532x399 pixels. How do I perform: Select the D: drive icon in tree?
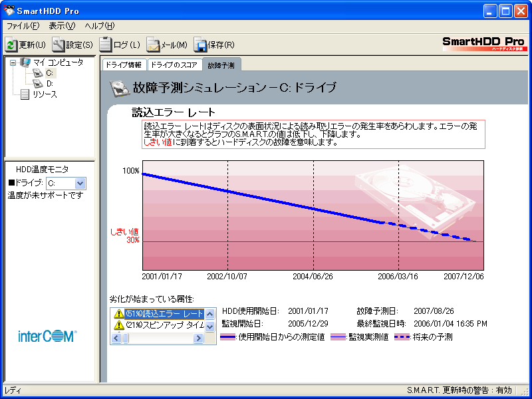click(38, 84)
